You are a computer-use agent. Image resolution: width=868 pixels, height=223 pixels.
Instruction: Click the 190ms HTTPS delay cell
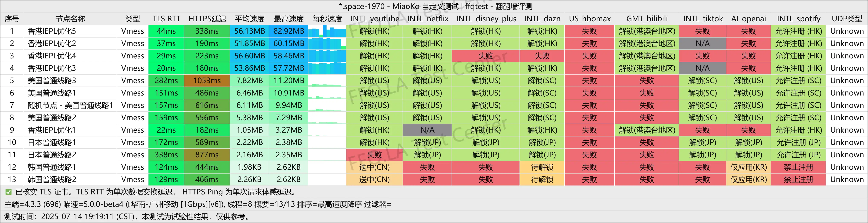[207, 43]
